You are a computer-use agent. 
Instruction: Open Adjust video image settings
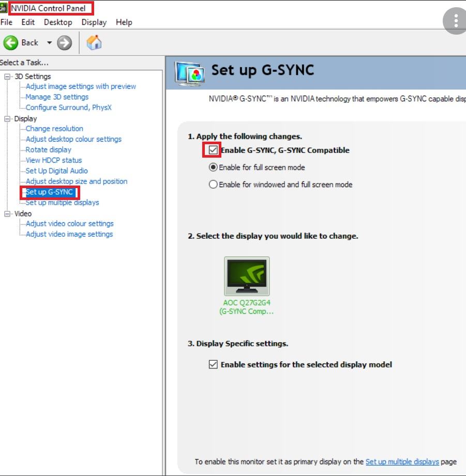pos(69,234)
